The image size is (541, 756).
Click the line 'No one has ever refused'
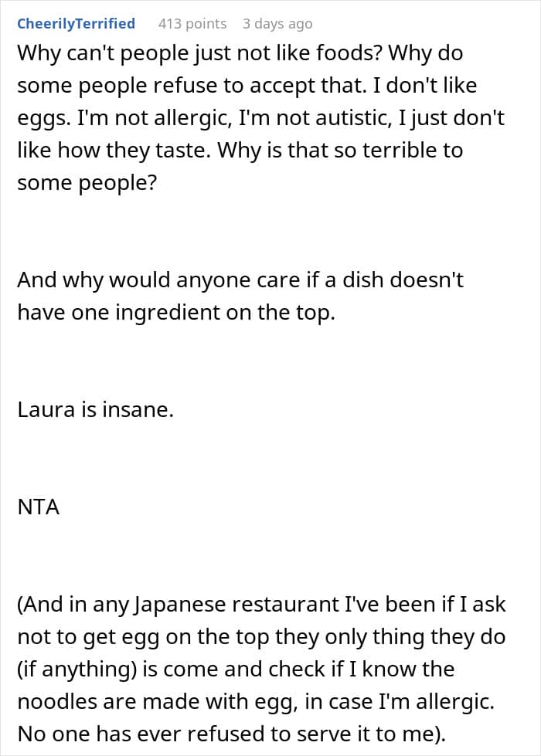(231, 734)
